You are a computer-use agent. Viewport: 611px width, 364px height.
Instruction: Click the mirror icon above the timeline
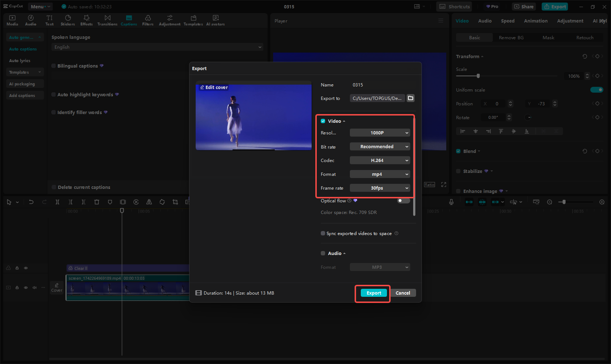coord(149,202)
